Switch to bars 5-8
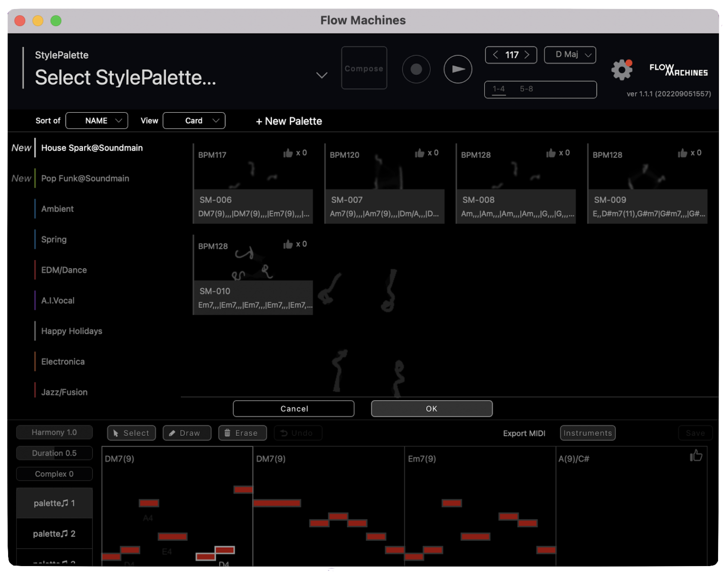The height and width of the screenshot is (576, 728). click(x=526, y=89)
